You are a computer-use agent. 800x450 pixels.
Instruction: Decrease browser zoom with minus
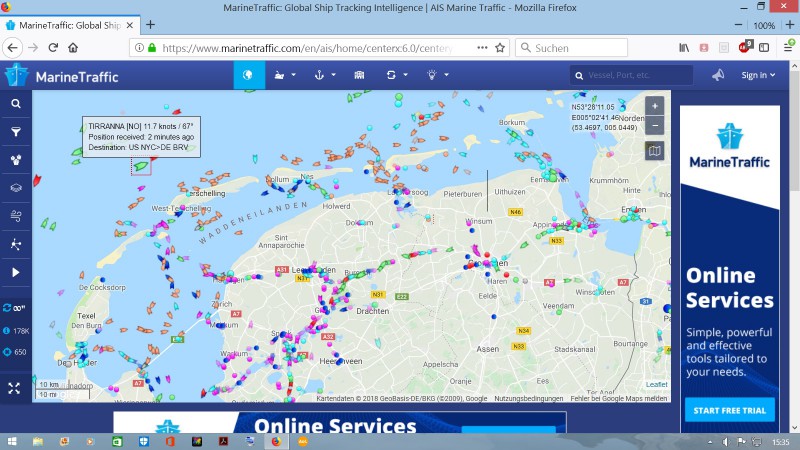click(x=738, y=25)
